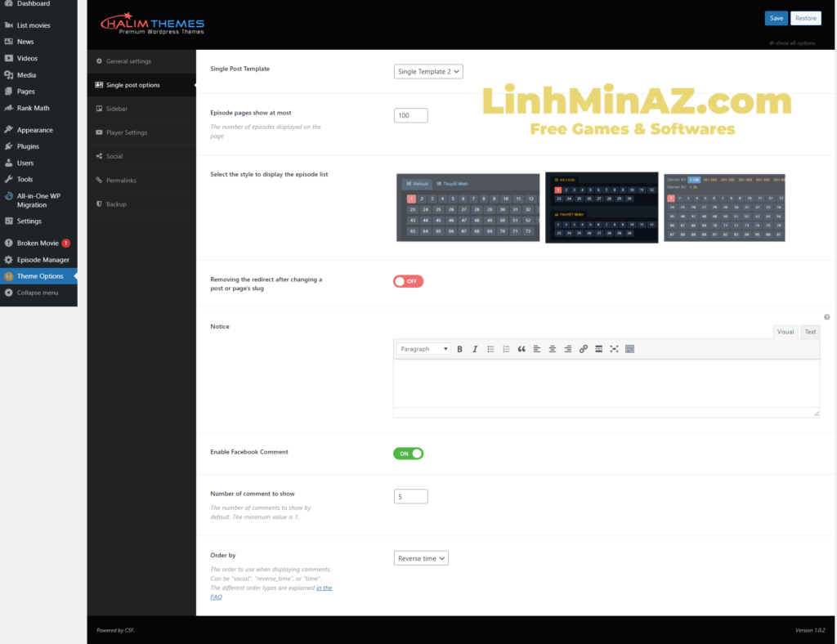
Task: Click show all options link
Action: tap(793, 43)
